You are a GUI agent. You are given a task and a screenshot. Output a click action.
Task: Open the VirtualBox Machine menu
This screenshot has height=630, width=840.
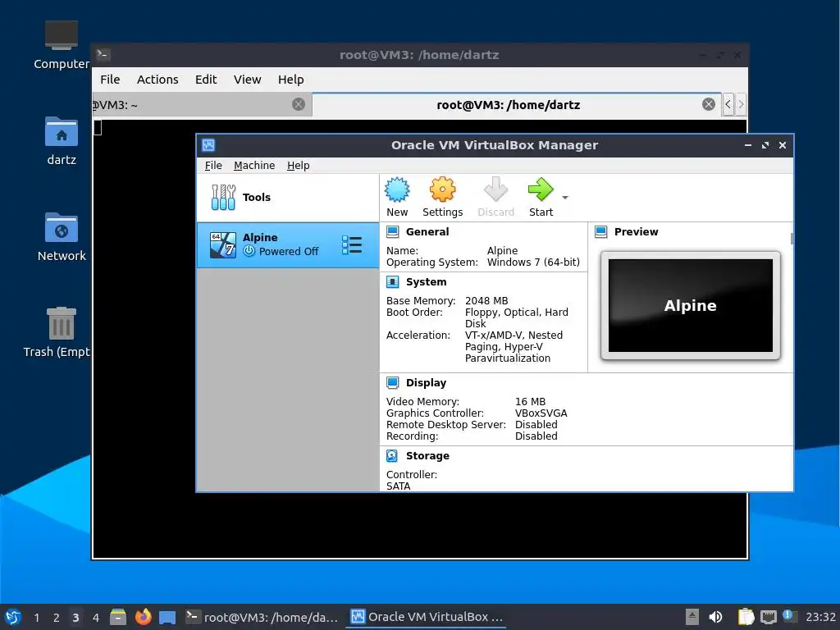254,166
